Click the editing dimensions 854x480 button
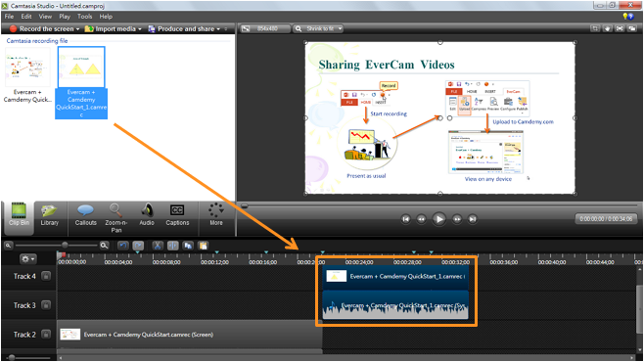Image resolution: width=644 pixels, height=362 pixels. (x=265, y=28)
